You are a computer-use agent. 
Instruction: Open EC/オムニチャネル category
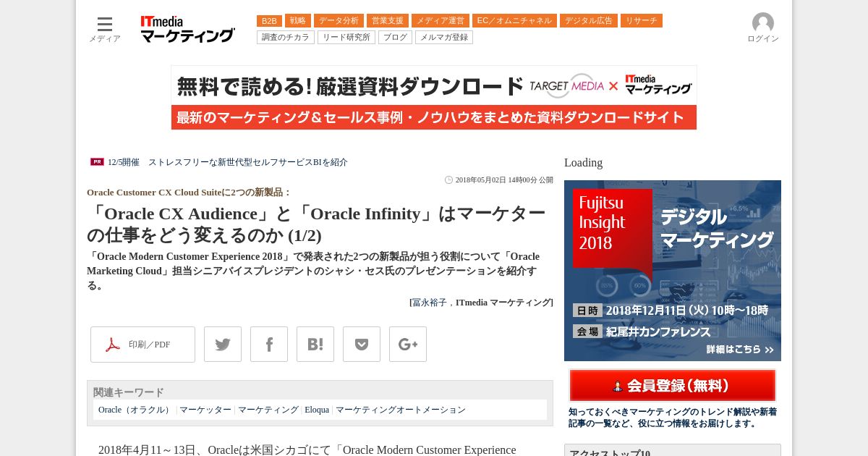pos(514,21)
